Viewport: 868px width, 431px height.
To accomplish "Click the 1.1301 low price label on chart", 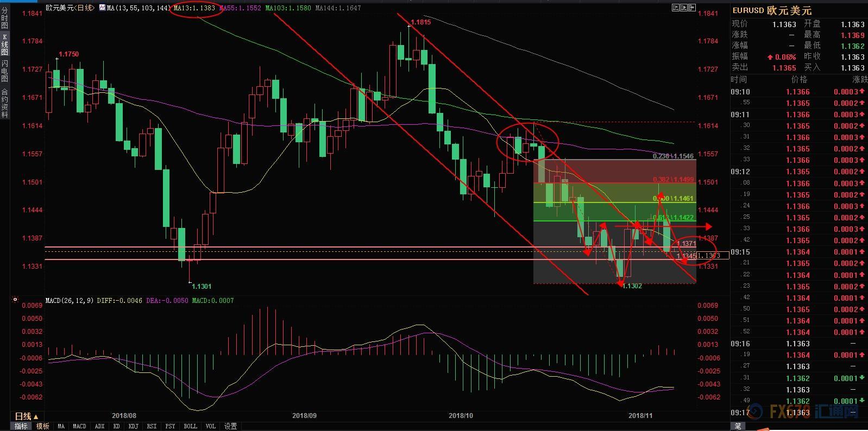I will coord(202,286).
